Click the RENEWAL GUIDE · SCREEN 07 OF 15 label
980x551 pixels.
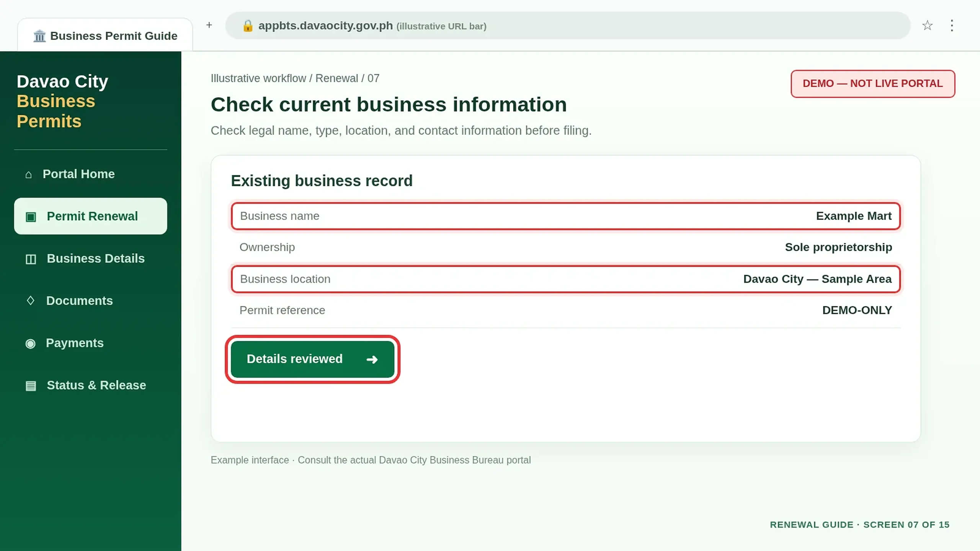(859, 525)
